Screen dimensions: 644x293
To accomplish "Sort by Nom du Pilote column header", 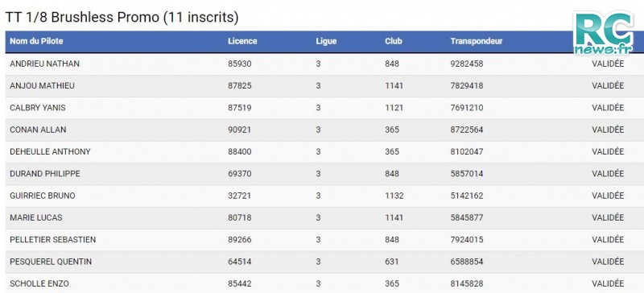I will point(36,41).
